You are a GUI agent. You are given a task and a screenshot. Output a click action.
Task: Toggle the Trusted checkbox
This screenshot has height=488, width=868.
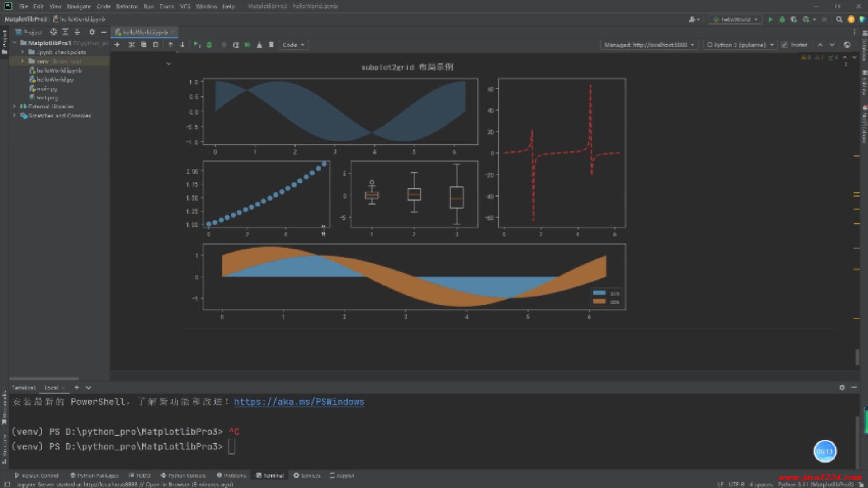785,45
